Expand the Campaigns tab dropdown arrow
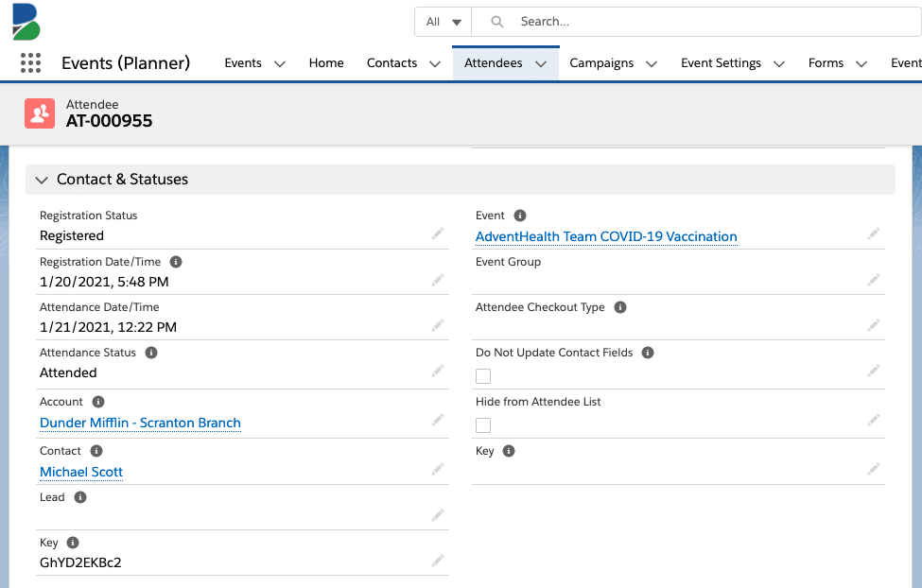 point(652,63)
